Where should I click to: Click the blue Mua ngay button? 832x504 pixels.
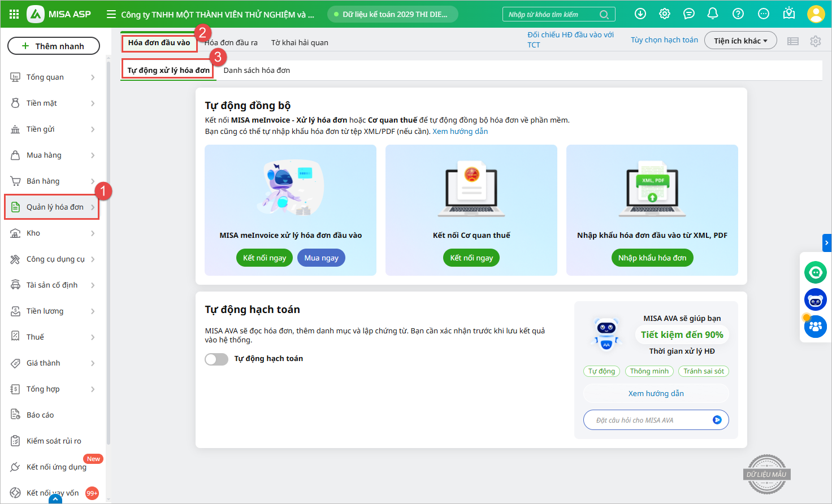321,258
